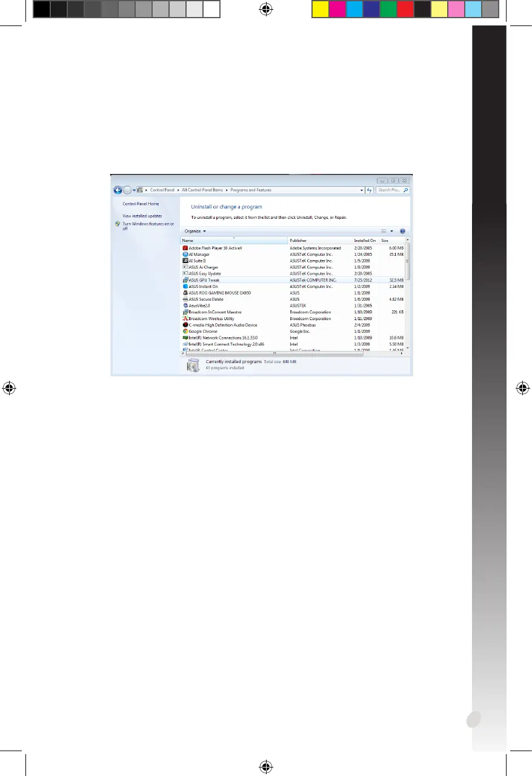This screenshot has width=532, height=776.
Task: Click the Google Chrome icon in list
Action: pyautogui.click(x=185, y=332)
